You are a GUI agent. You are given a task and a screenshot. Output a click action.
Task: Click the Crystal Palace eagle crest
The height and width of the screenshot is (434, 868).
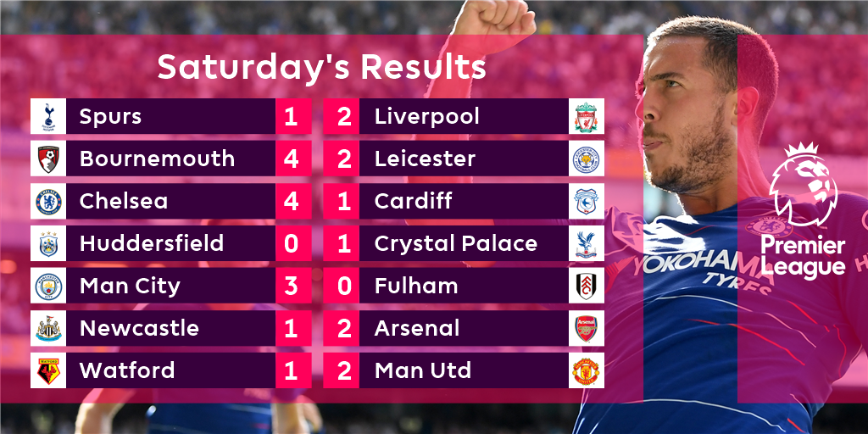pyautogui.click(x=586, y=243)
